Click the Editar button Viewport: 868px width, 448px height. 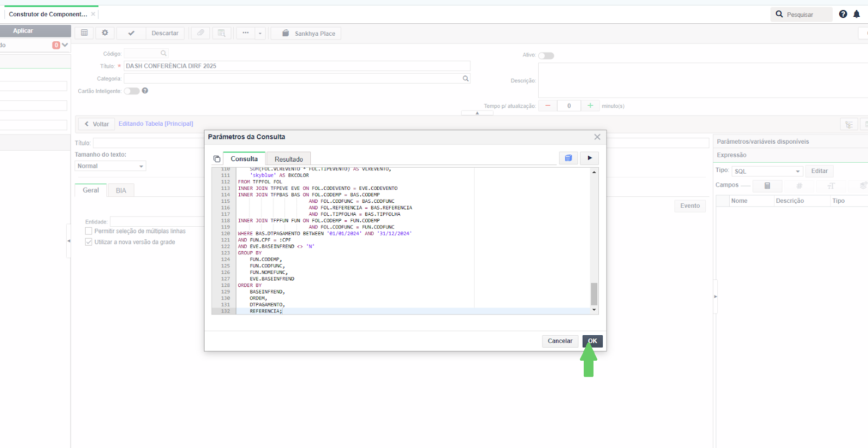819,171
